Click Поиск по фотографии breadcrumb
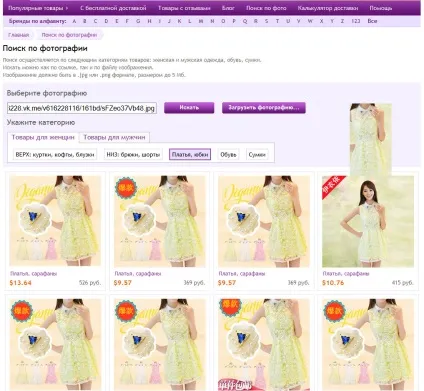 click(69, 35)
